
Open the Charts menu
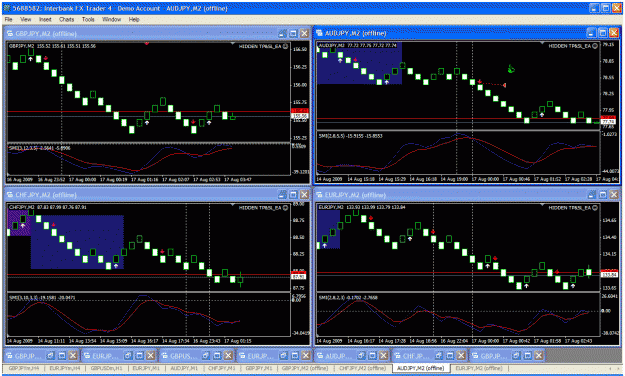67,19
